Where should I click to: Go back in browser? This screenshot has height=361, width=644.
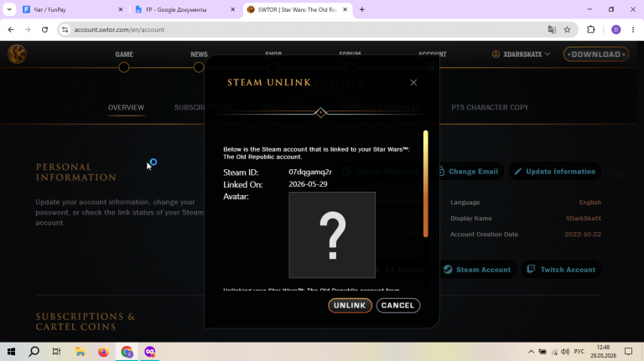(x=11, y=29)
